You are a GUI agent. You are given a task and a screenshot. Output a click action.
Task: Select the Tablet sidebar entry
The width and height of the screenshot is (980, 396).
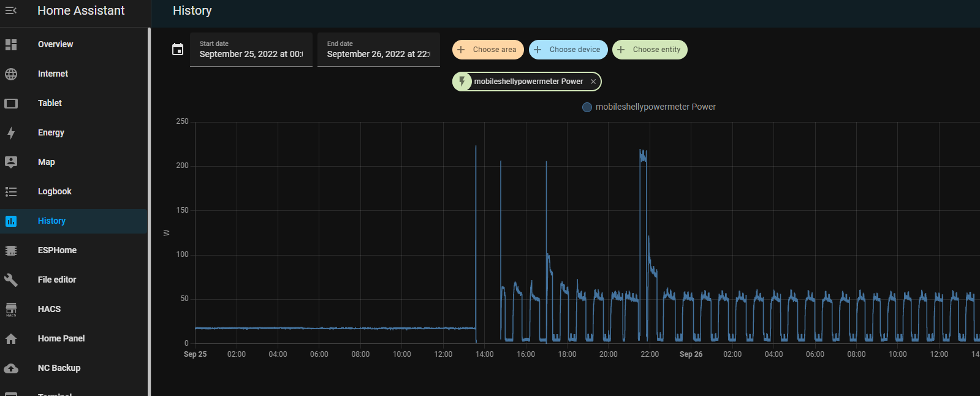[x=74, y=104]
